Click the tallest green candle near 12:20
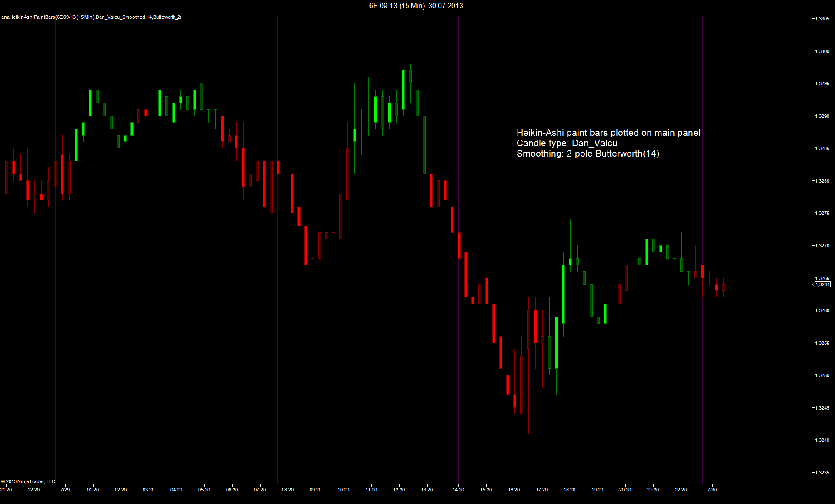Image resolution: width=835 pixels, height=504 pixels. point(404,89)
